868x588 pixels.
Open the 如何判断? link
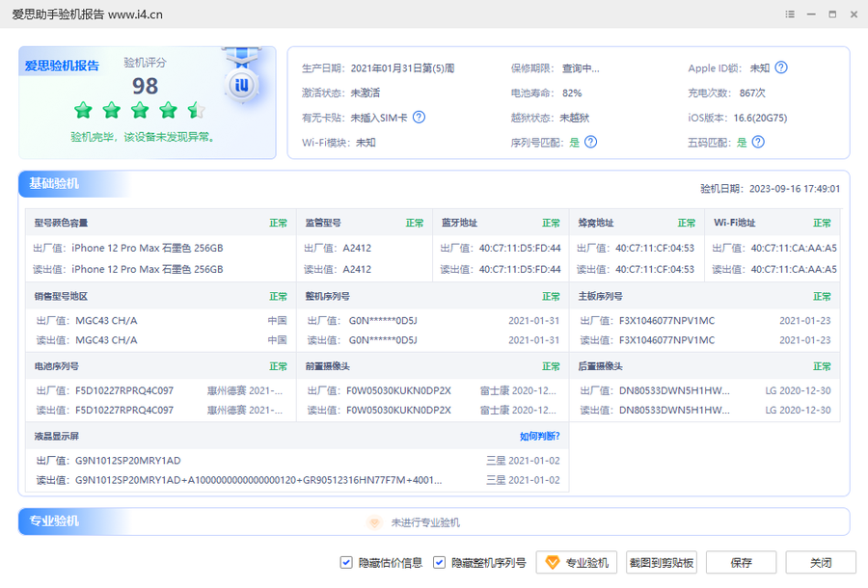(x=540, y=437)
